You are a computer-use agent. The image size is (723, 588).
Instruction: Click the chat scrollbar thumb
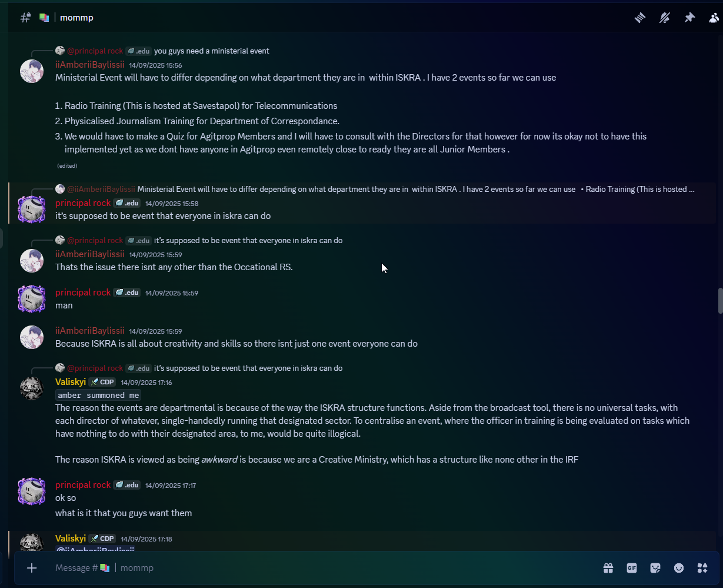click(720, 301)
